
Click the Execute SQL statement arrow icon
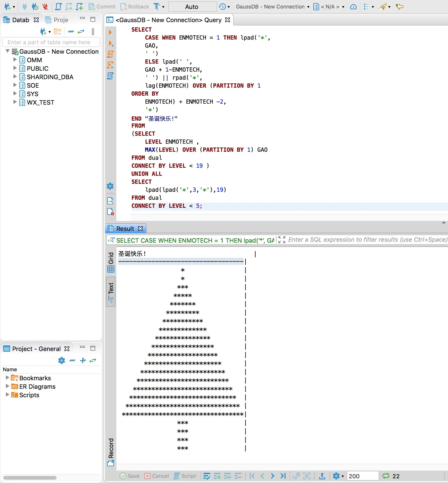110,32
